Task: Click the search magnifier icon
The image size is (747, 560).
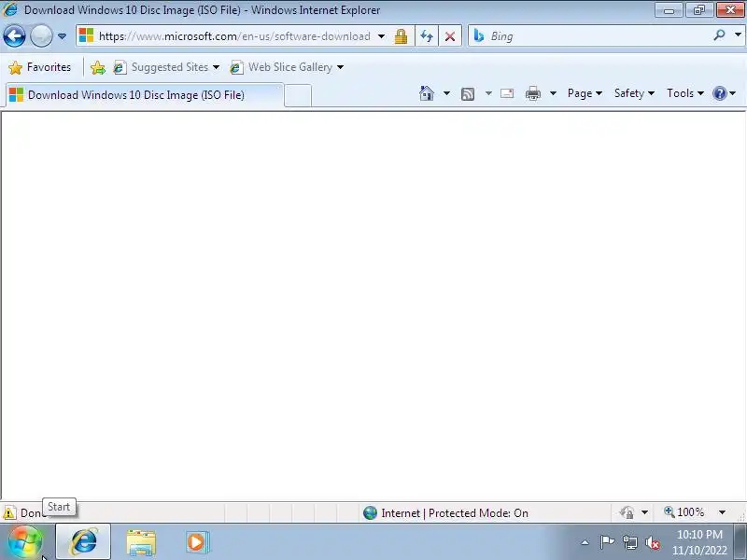Action: click(719, 35)
